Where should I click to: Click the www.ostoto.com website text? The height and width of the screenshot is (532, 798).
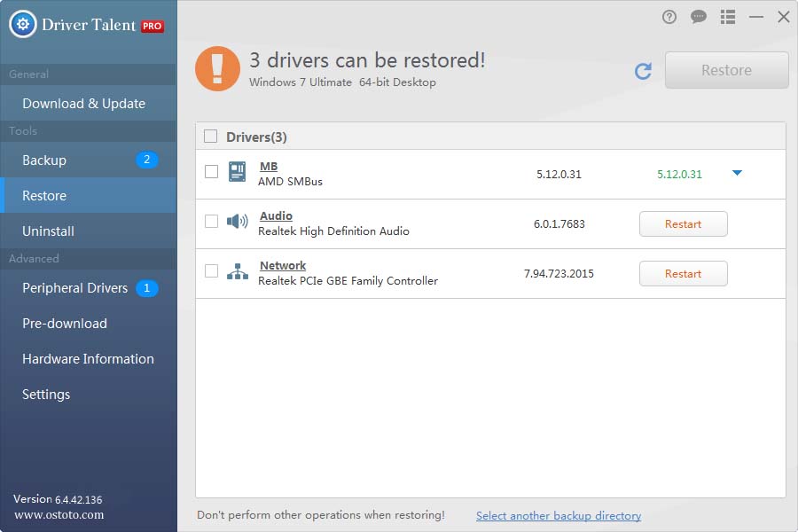(59, 514)
